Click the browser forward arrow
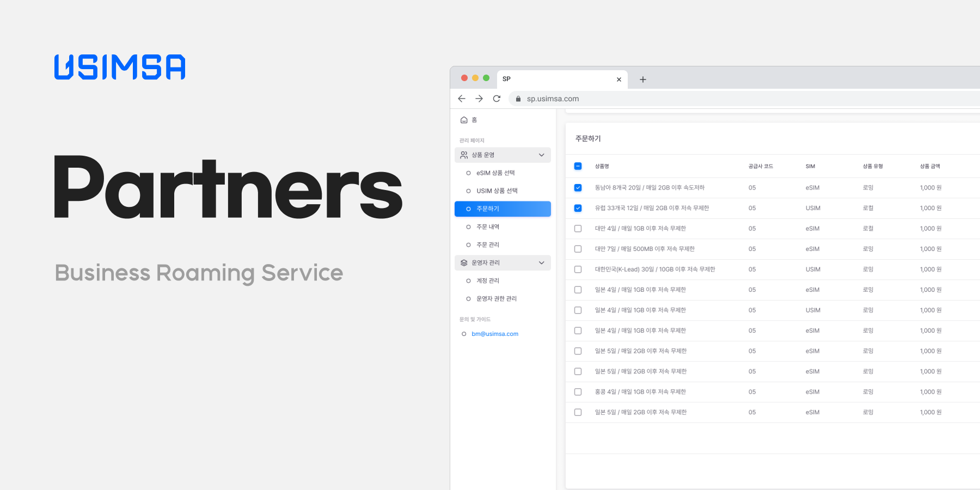 click(479, 99)
